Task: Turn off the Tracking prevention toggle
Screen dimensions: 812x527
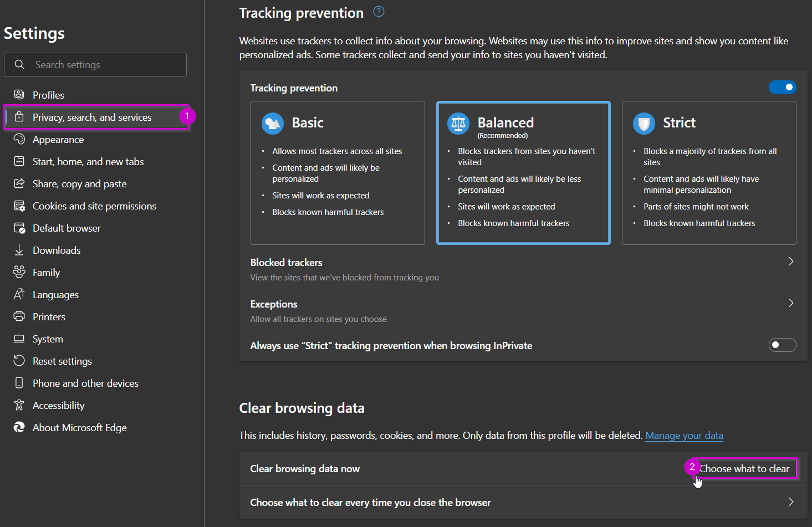Action: 782,88
